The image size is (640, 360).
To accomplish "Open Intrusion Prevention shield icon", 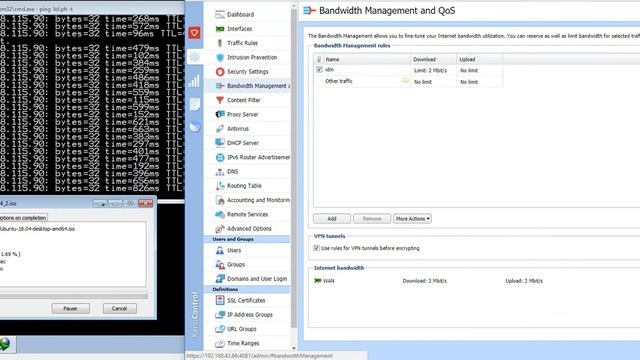I will [x=220, y=57].
